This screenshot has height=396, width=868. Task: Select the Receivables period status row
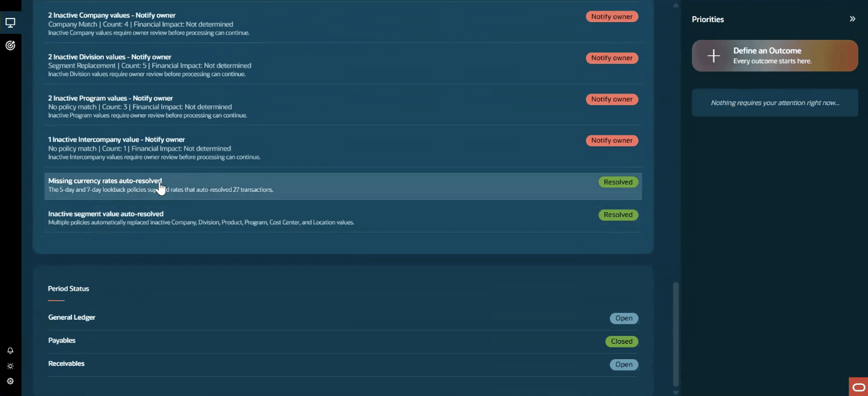pos(343,364)
